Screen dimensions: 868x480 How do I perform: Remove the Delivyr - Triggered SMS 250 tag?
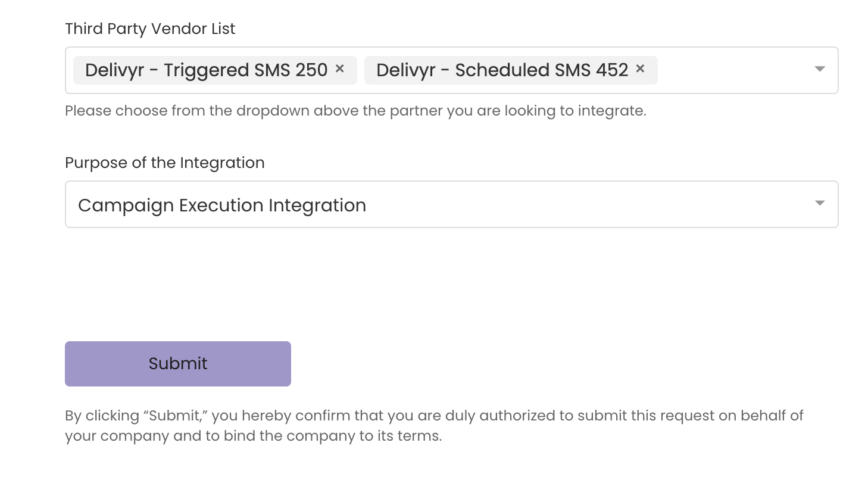click(340, 69)
